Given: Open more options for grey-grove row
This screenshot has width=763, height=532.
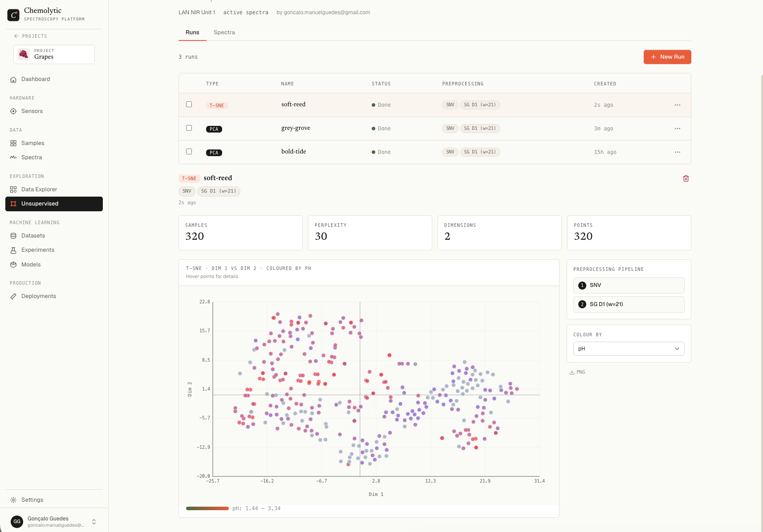Looking at the screenshot, I should click(678, 129).
